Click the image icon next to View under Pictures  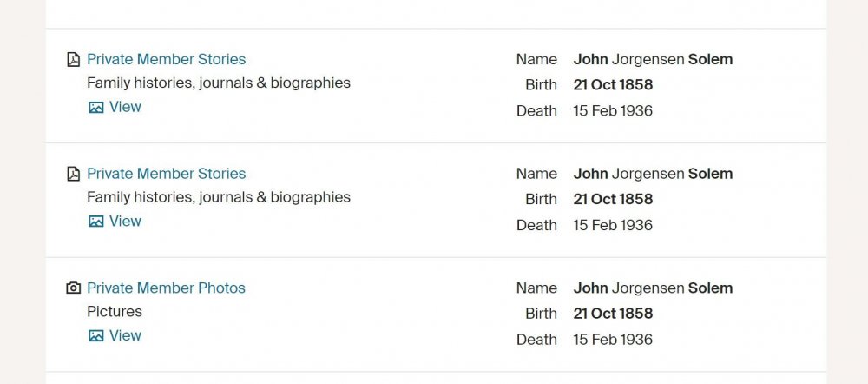point(96,336)
